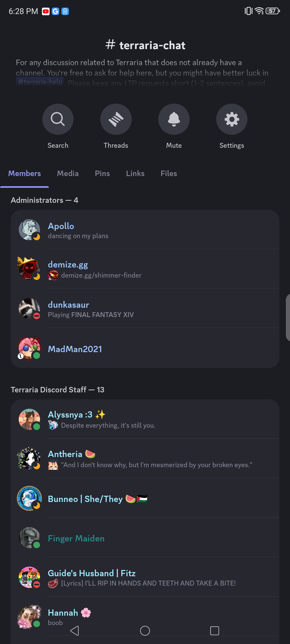Viewport: 290px width, 644px height.
Task: Tap the side edge drag handle
Action: coord(288,317)
